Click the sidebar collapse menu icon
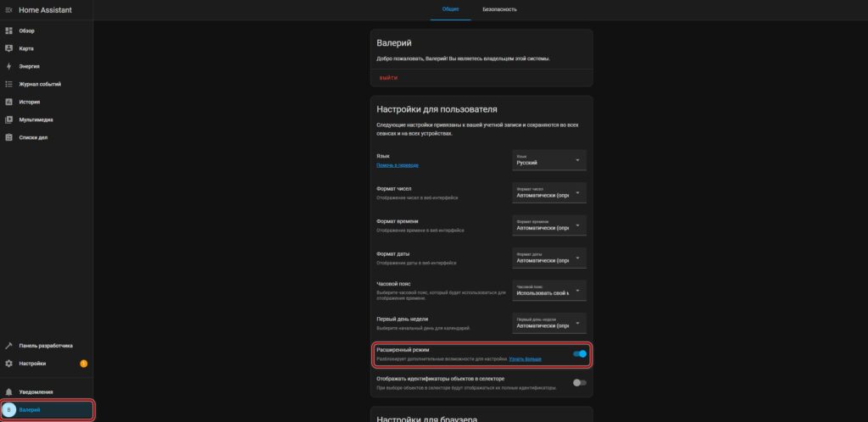 pos(8,9)
